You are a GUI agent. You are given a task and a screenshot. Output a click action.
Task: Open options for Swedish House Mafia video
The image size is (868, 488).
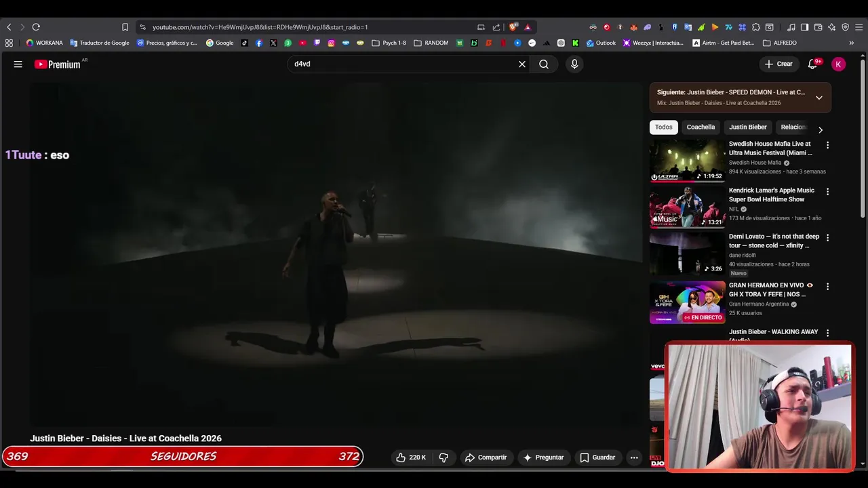pyautogui.click(x=827, y=145)
